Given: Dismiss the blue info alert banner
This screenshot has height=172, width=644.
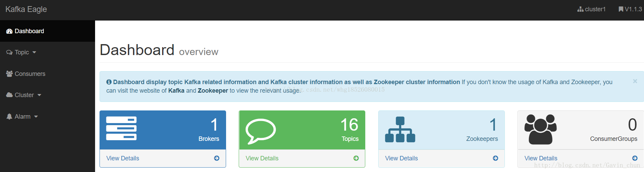Looking at the screenshot, I should (635, 81).
